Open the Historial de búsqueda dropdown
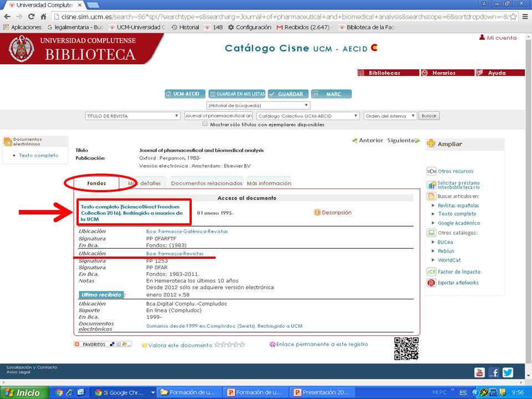 click(x=258, y=105)
